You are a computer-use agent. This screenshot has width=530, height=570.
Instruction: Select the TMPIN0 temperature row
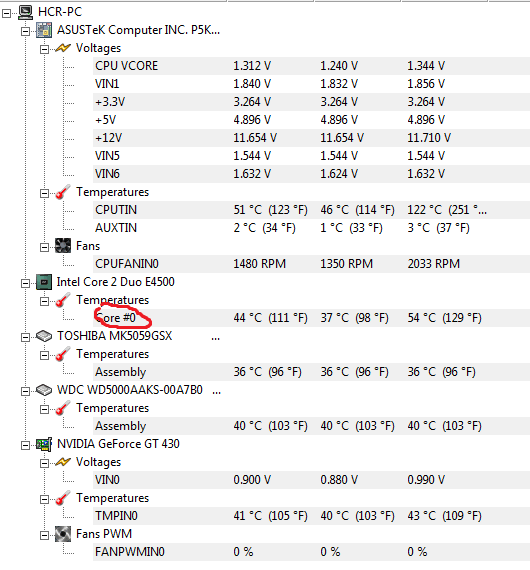(311, 516)
